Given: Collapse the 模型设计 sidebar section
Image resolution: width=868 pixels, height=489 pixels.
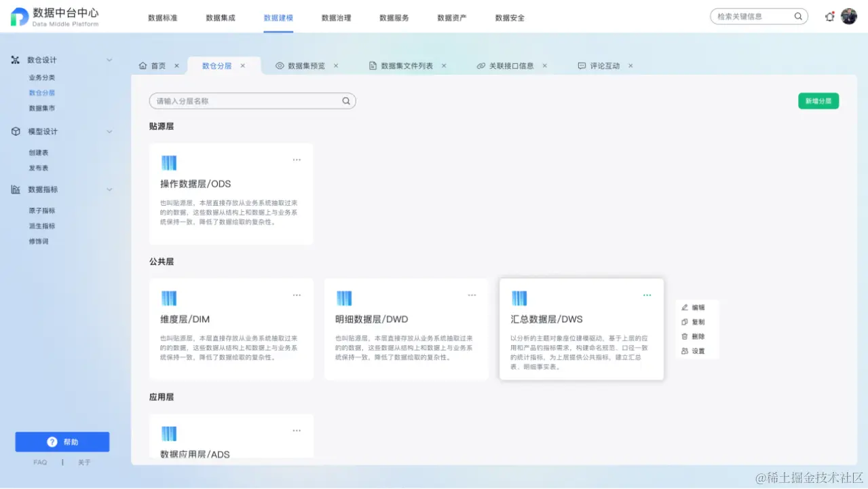Looking at the screenshot, I should point(109,131).
